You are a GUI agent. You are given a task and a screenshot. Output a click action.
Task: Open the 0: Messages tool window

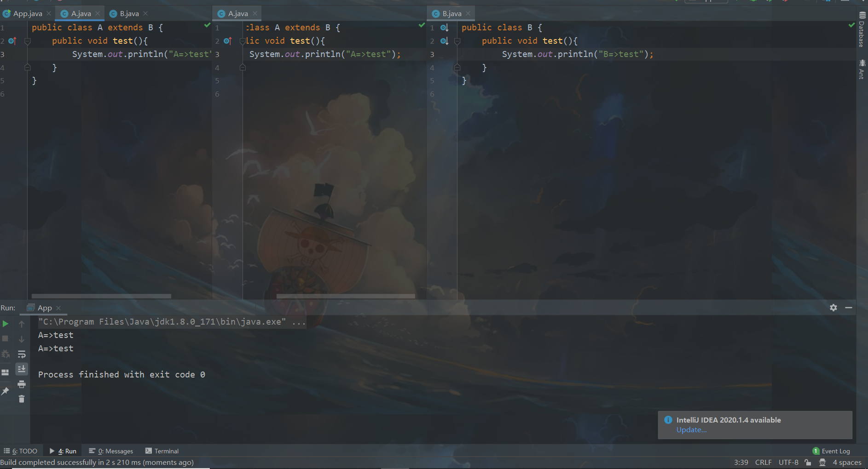click(x=111, y=451)
